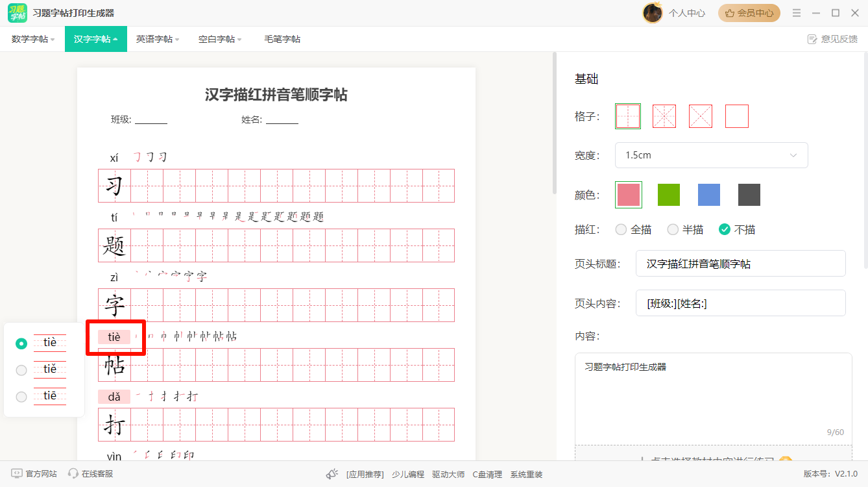868x487 pixels.
Task: Open the hamburger menu icon
Action: point(797,13)
